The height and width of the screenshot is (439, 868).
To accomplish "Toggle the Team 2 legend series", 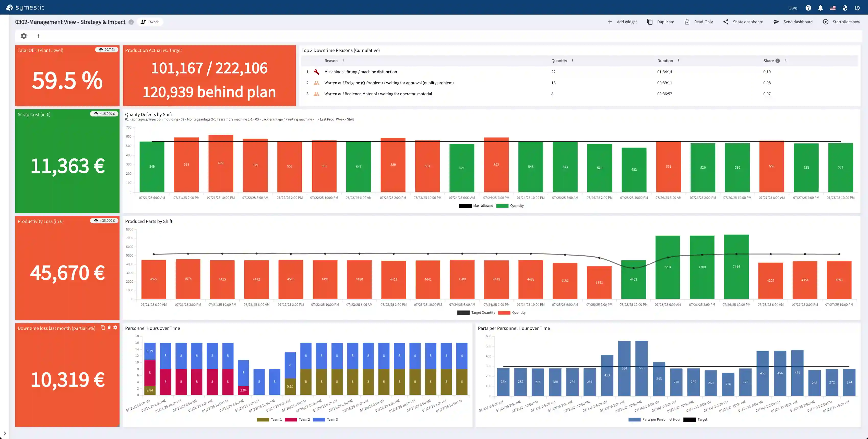I will point(304,419).
